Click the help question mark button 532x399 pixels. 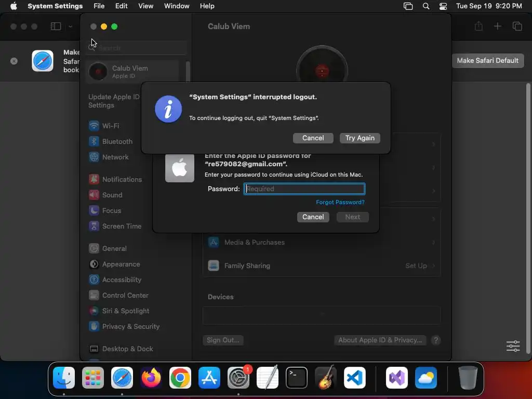click(436, 340)
